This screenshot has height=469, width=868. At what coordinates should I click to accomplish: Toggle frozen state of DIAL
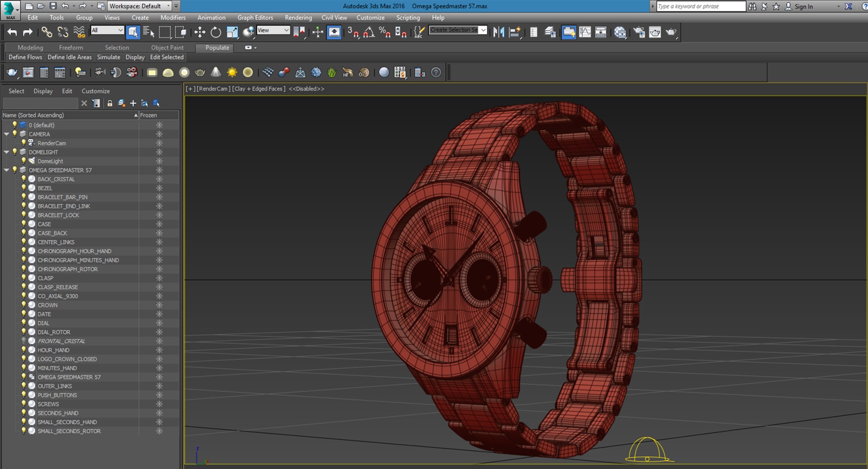point(159,323)
